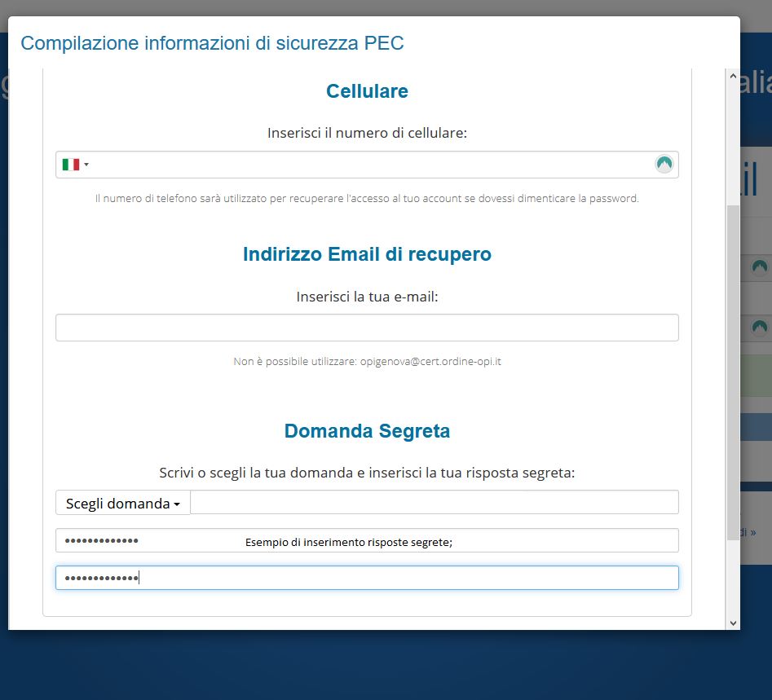Click the 'Indirizzo Email di recupero' heading

[367, 254]
